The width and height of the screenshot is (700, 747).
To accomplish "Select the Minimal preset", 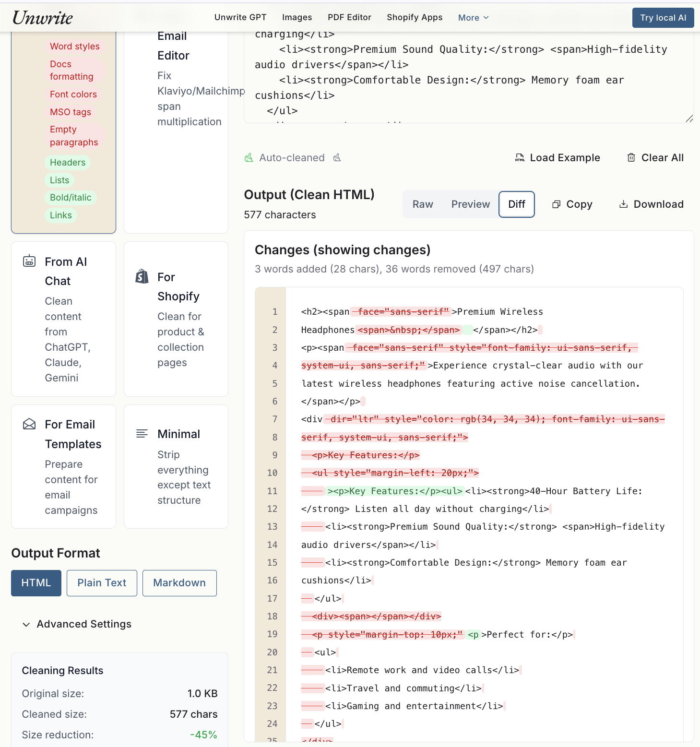I will click(176, 466).
